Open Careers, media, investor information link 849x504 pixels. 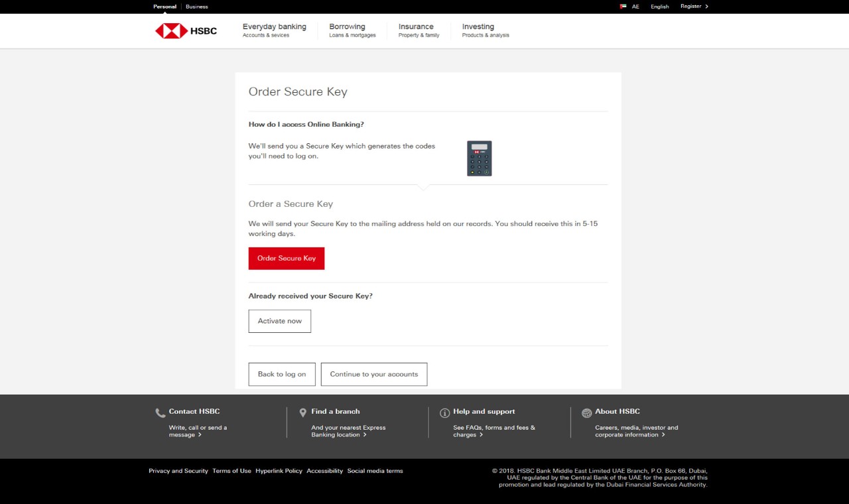coord(637,431)
